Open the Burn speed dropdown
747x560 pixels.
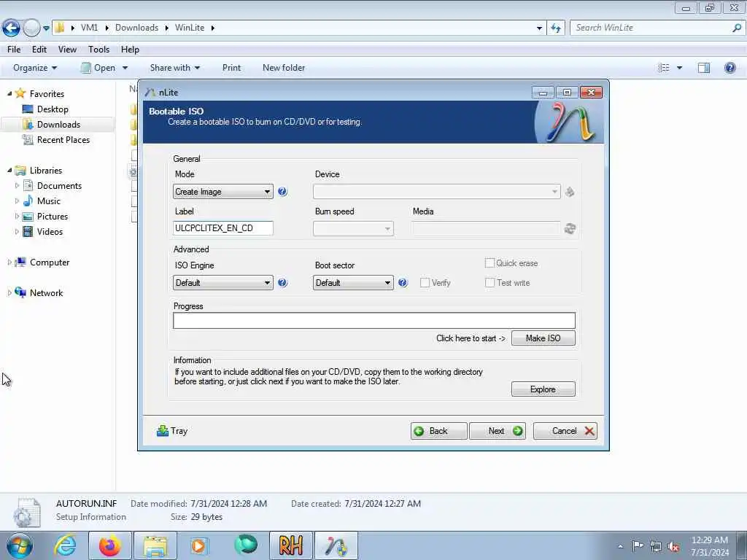pyautogui.click(x=353, y=228)
